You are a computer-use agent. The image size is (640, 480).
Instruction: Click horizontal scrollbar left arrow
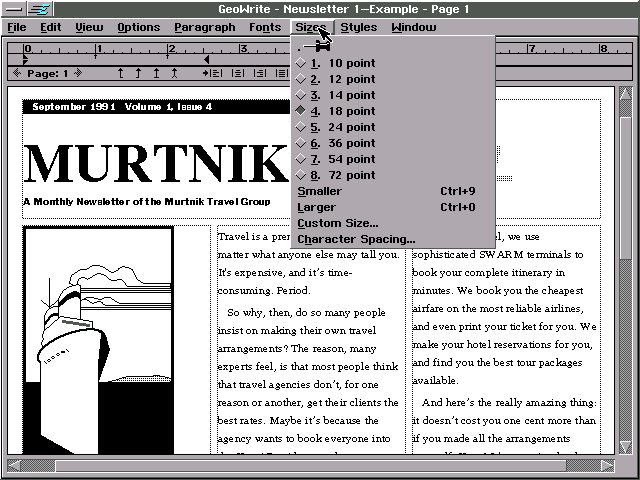(15, 466)
